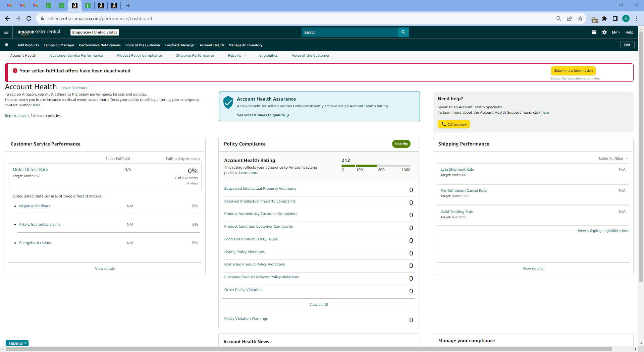Open Food and Product Safety Issues
The height and width of the screenshot is (352, 644).
251,239
